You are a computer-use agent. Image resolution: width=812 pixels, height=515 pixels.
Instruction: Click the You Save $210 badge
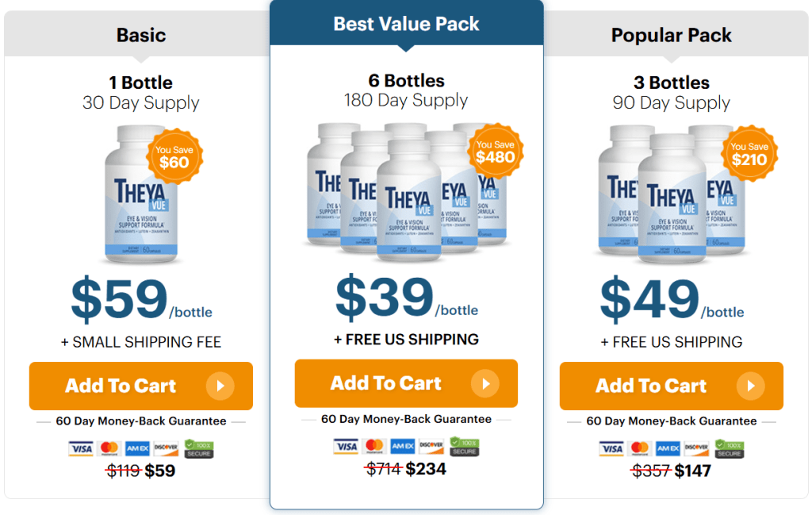coord(749,154)
